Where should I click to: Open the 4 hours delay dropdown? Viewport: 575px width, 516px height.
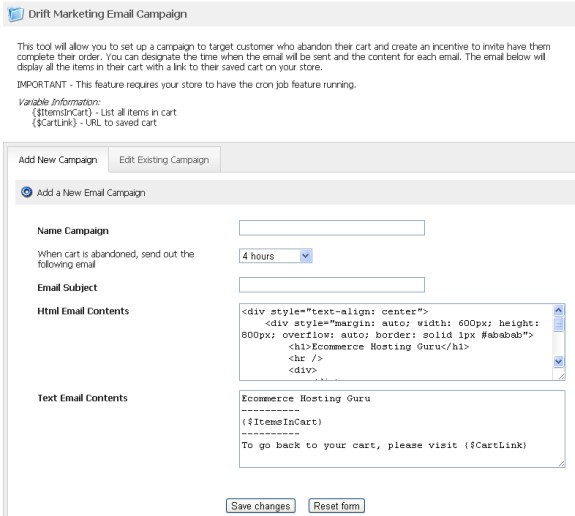276,256
